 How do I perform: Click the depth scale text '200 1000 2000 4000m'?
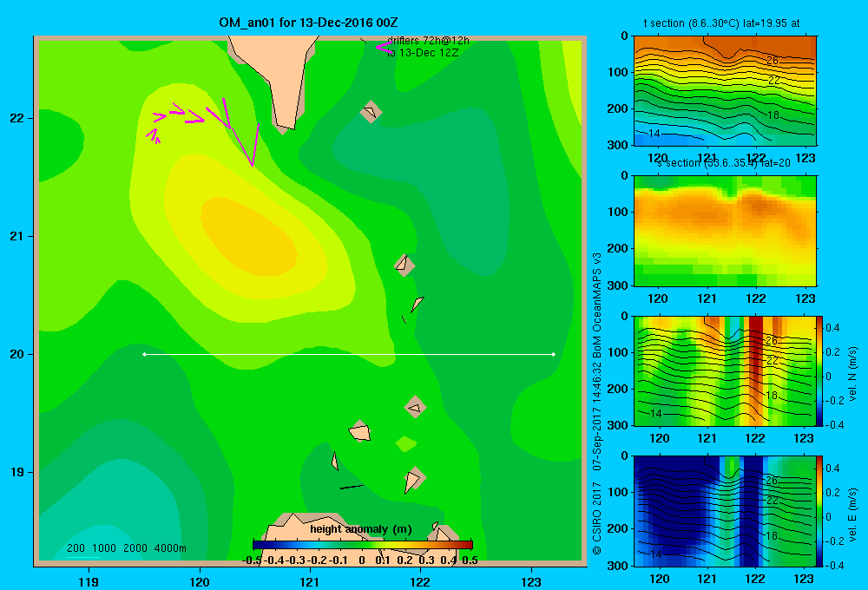click(127, 548)
